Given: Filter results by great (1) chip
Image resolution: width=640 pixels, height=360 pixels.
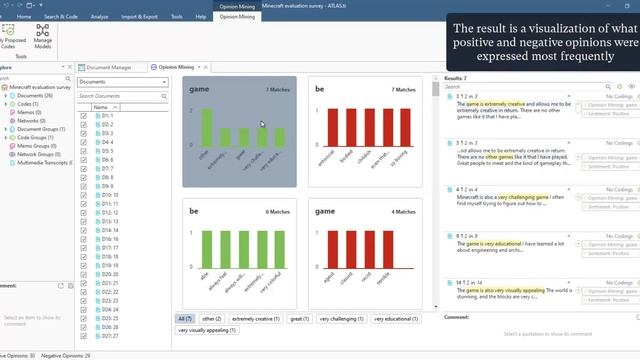Looking at the screenshot, I should [x=300, y=319].
